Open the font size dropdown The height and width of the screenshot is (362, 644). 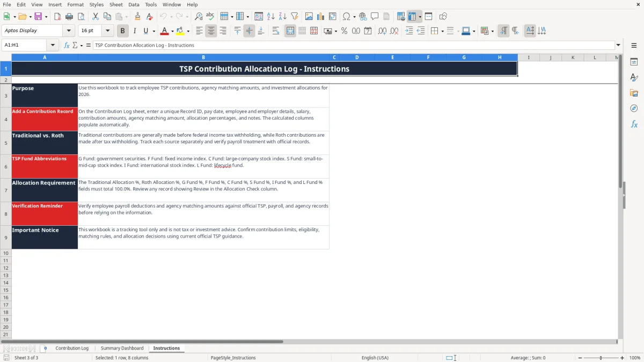[x=107, y=31]
